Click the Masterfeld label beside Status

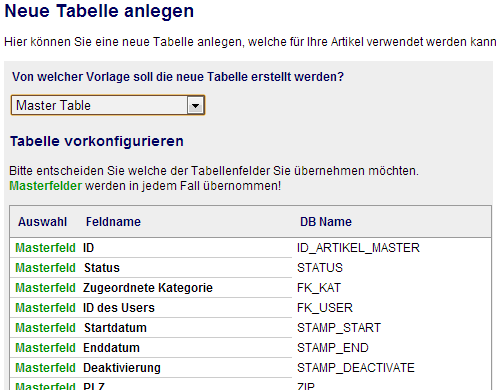[45, 268]
